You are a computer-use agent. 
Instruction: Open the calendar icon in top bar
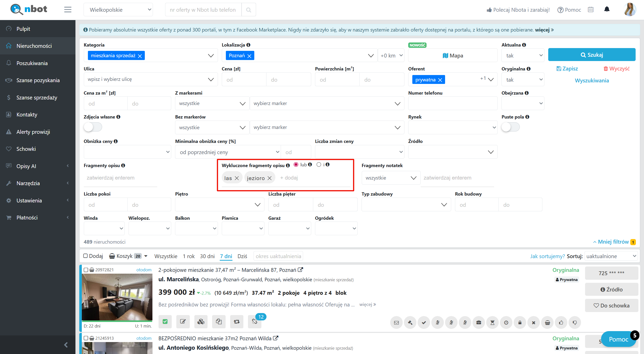point(590,10)
